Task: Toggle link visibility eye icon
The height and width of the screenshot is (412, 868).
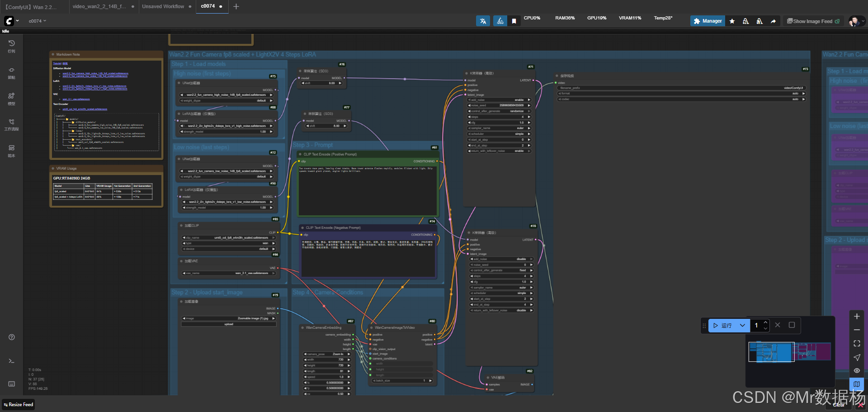Action: click(857, 370)
